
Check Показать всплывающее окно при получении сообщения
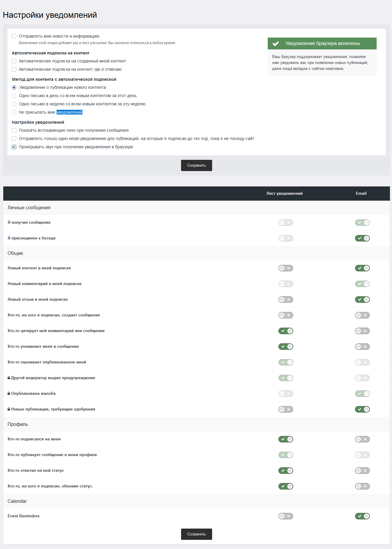point(14,130)
